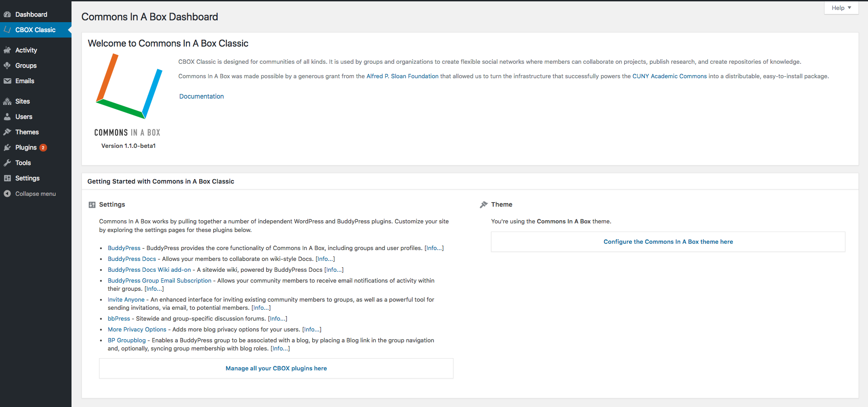868x407 pixels.
Task: Open the Invite Anyone settings link
Action: 126,299
